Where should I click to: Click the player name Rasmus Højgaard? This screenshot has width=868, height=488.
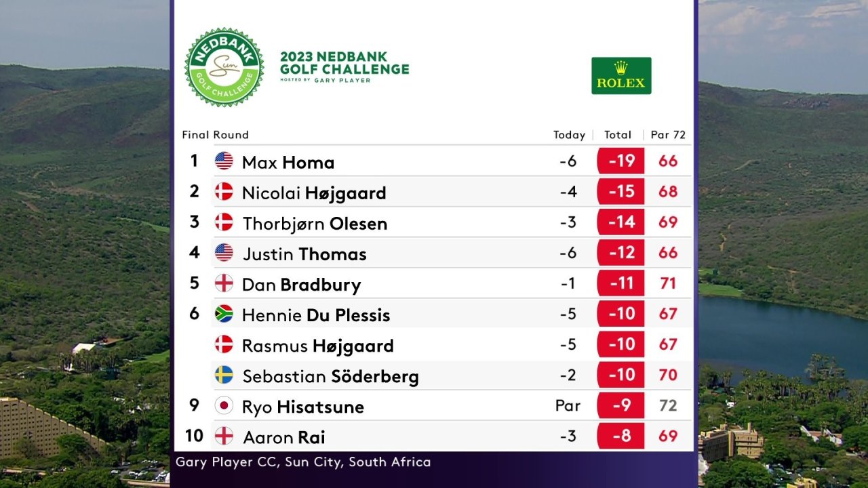[317, 346]
